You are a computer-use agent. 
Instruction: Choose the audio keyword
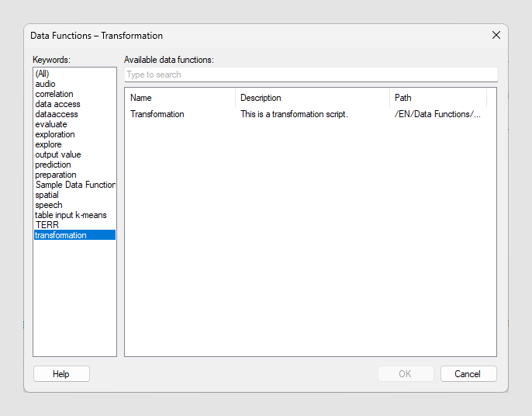(x=45, y=84)
